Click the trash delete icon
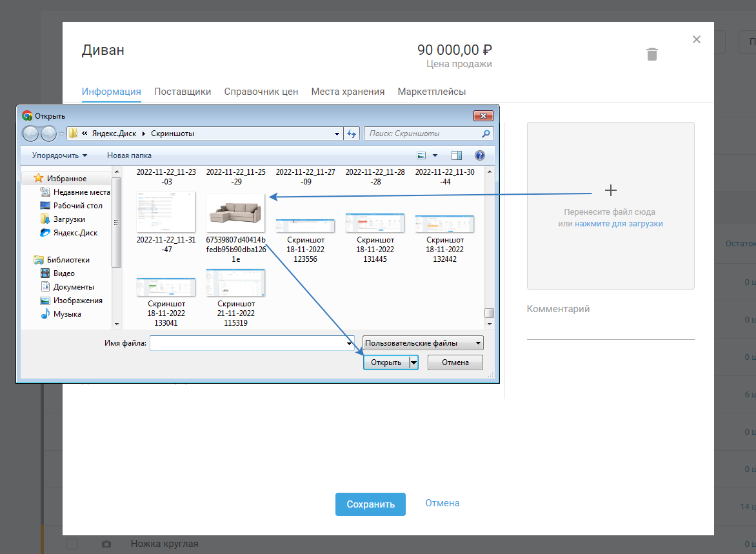The width and height of the screenshot is (756, 554). pyautogui.click(x=652, y=54)
